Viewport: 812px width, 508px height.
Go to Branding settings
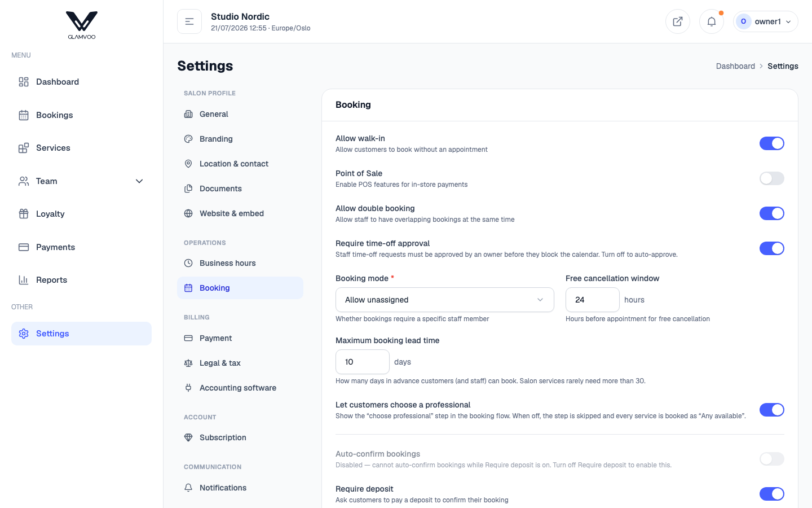tap(240, 139)
